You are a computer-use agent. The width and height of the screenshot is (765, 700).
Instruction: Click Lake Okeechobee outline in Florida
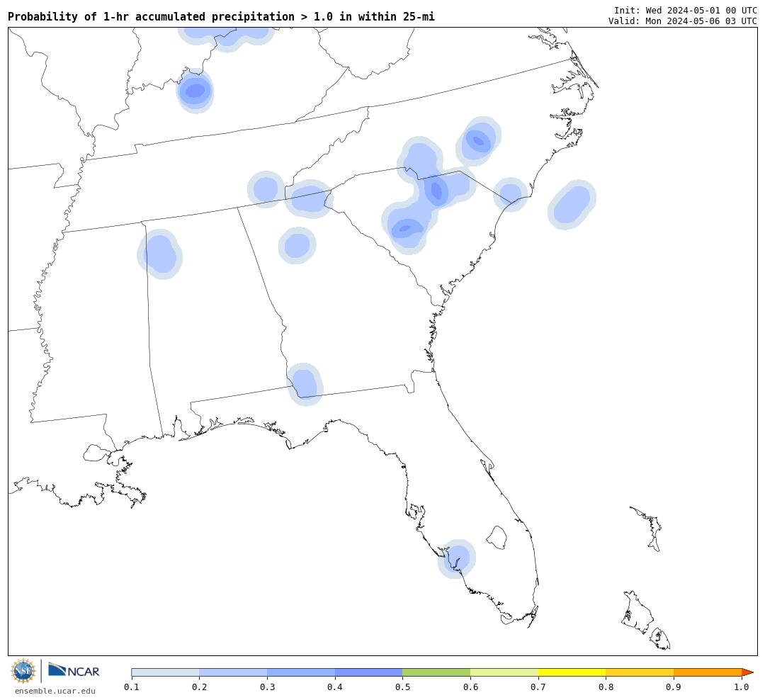tap(497, 538)
